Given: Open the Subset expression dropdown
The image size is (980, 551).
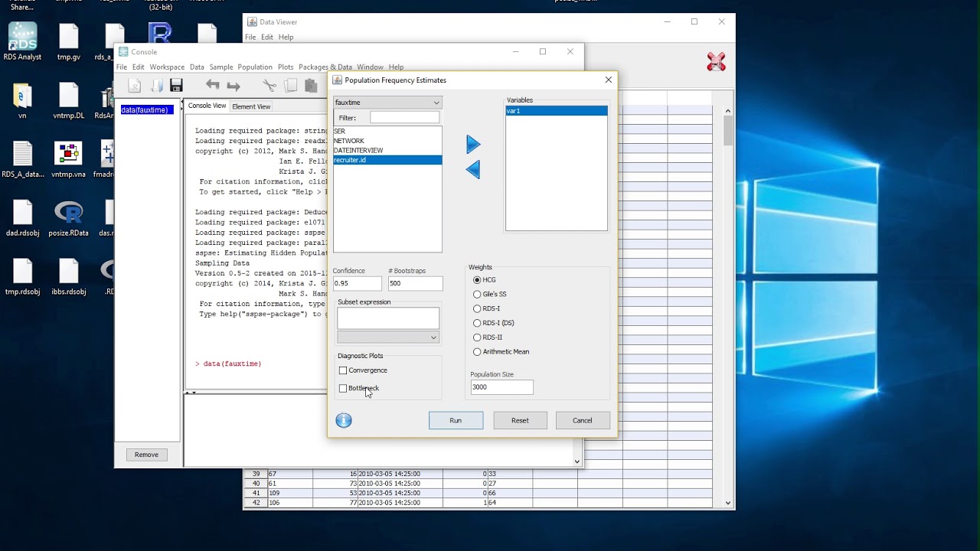Looking at the screenshot, I should (x=388, y=337).
